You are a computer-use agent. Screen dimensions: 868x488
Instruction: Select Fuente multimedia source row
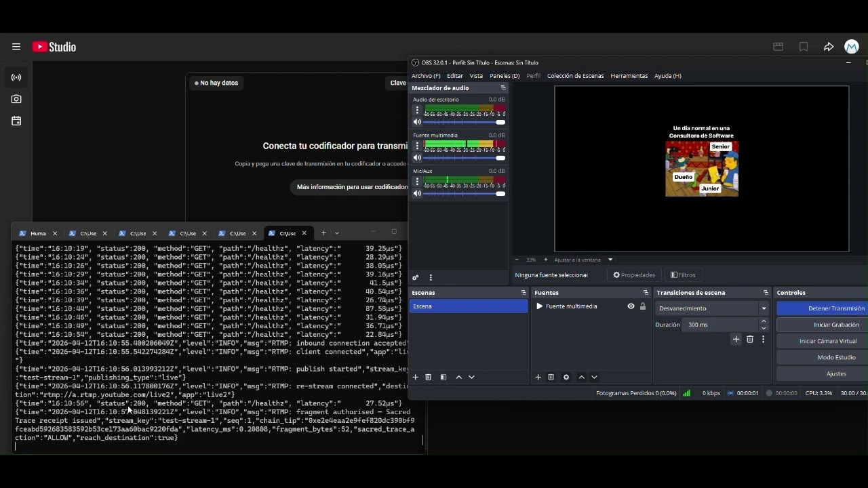tap(591, 306)
